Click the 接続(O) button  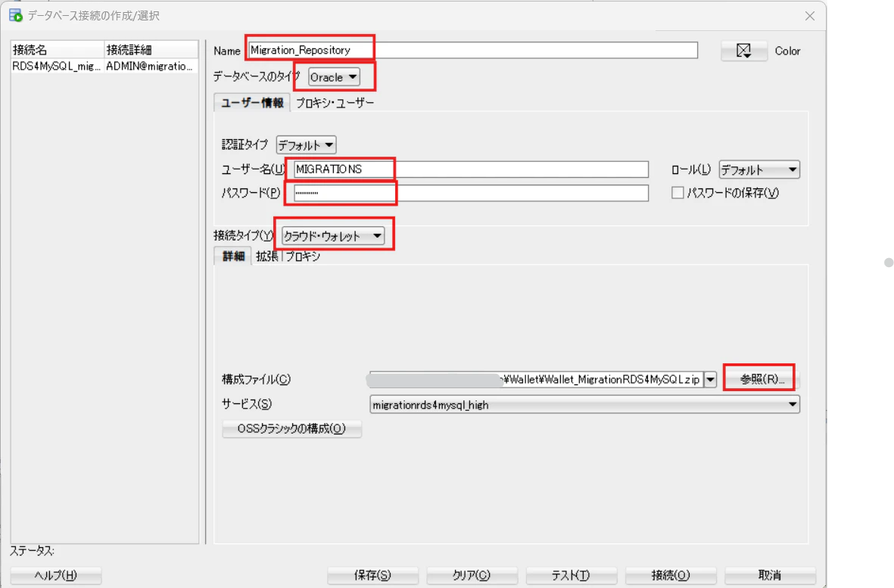click(671, 575)
